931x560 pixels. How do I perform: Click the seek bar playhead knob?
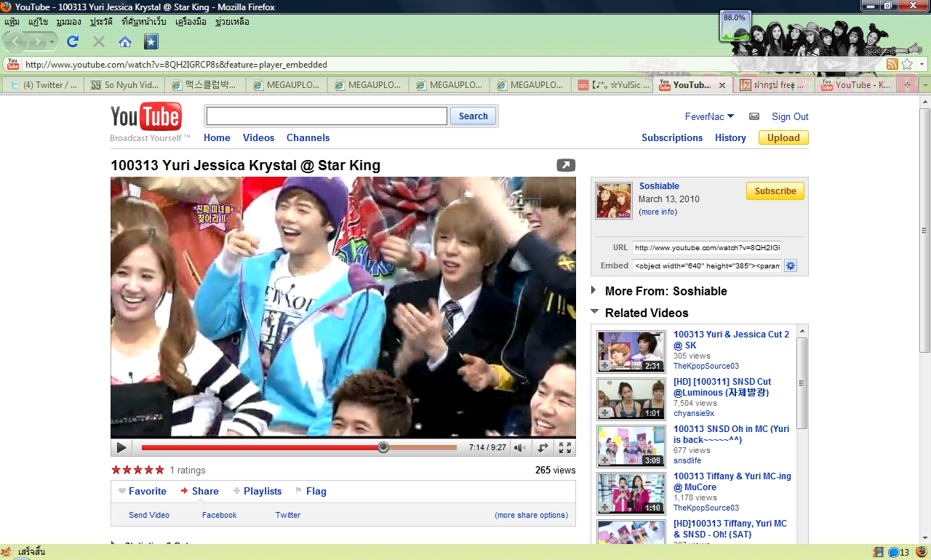383,448
